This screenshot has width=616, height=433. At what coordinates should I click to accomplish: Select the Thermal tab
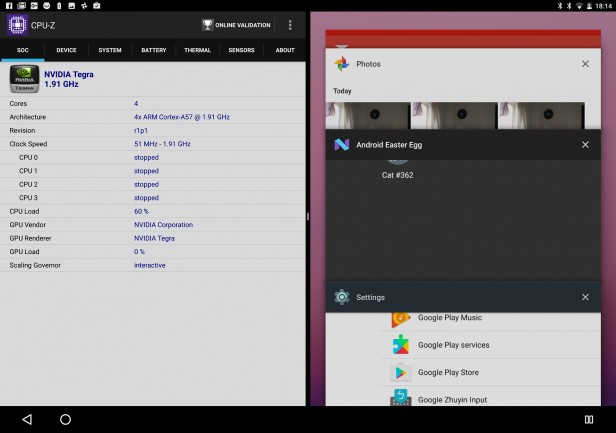click(197, 50)
